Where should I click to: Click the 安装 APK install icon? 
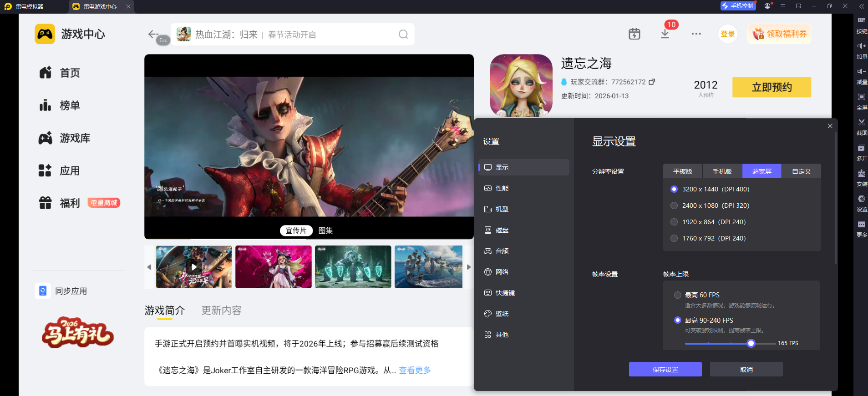[861, 174]
